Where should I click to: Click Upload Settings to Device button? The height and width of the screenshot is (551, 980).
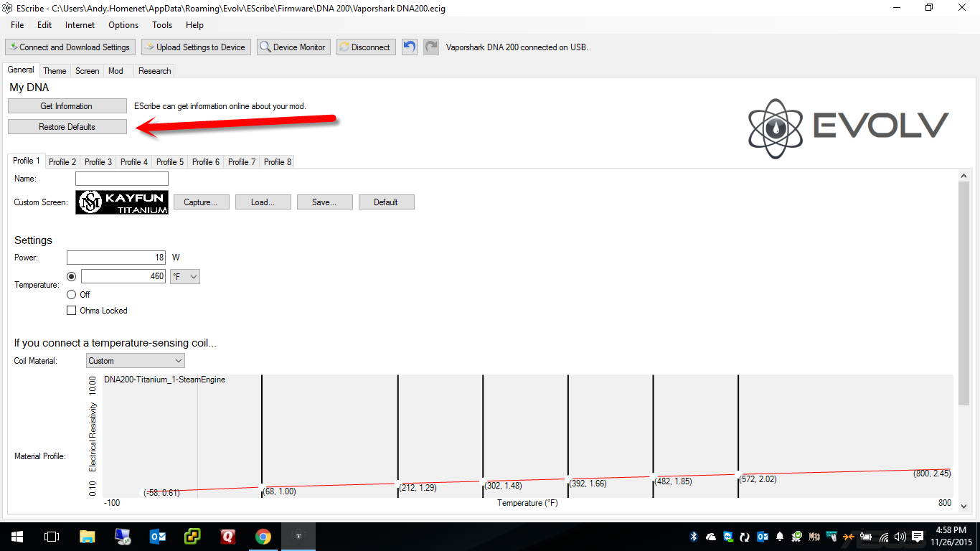coord(195,47)
